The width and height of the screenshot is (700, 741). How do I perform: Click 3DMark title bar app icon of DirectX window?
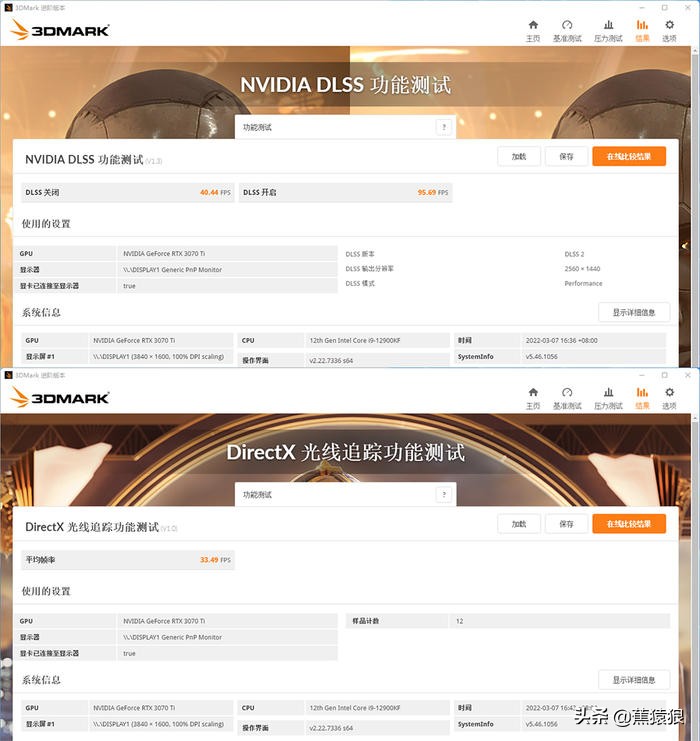8,375
